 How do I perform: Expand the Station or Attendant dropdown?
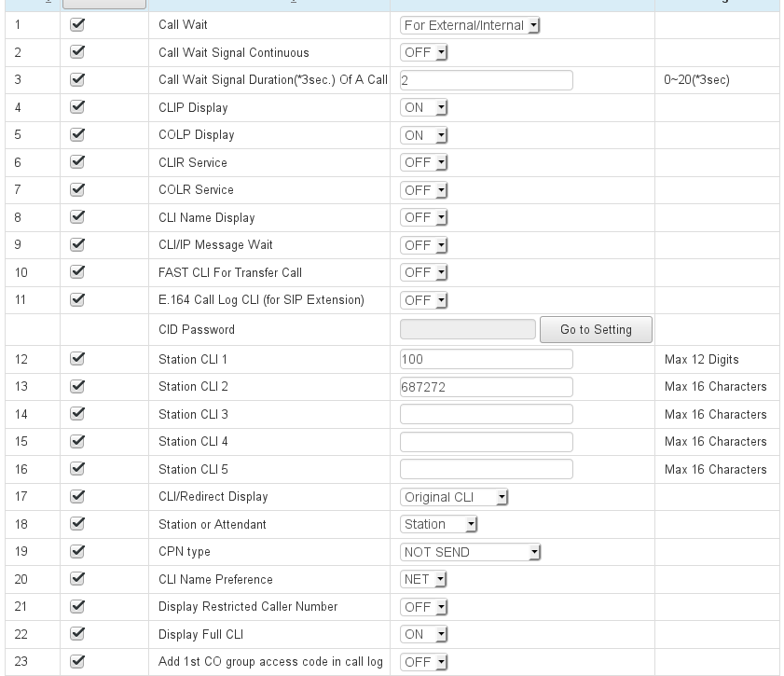439,524
